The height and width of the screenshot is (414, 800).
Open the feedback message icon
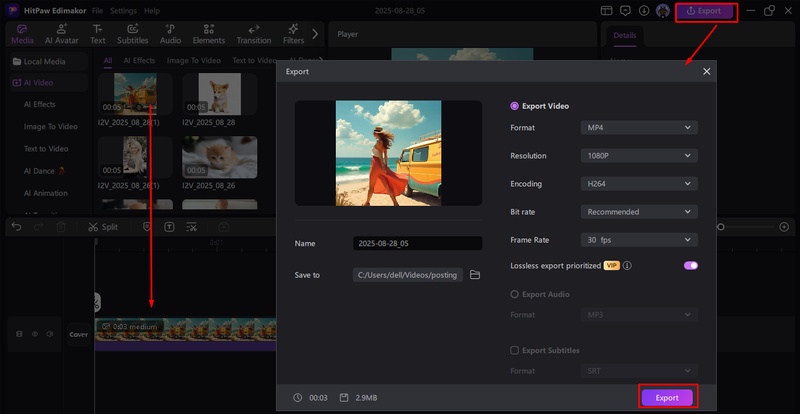click(625, 11)
